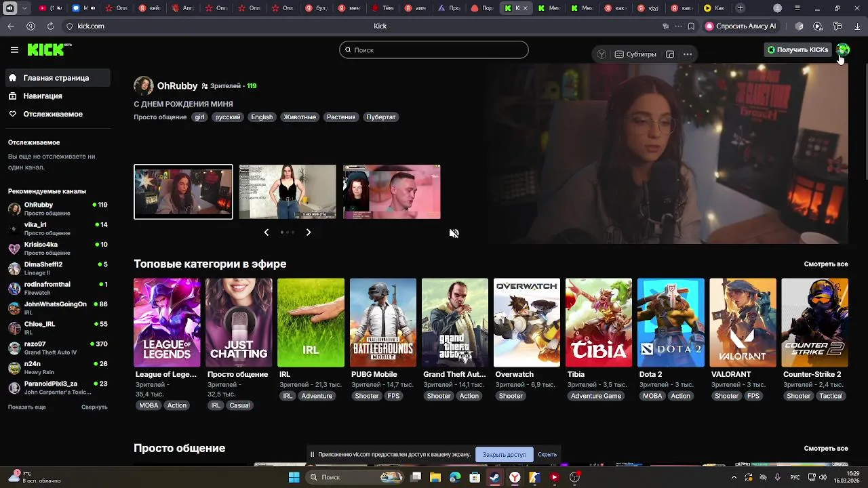Open Смотреть все for top categories
Image resolution: width=868 pixels, height=488 pixels.
click(826, 264)
